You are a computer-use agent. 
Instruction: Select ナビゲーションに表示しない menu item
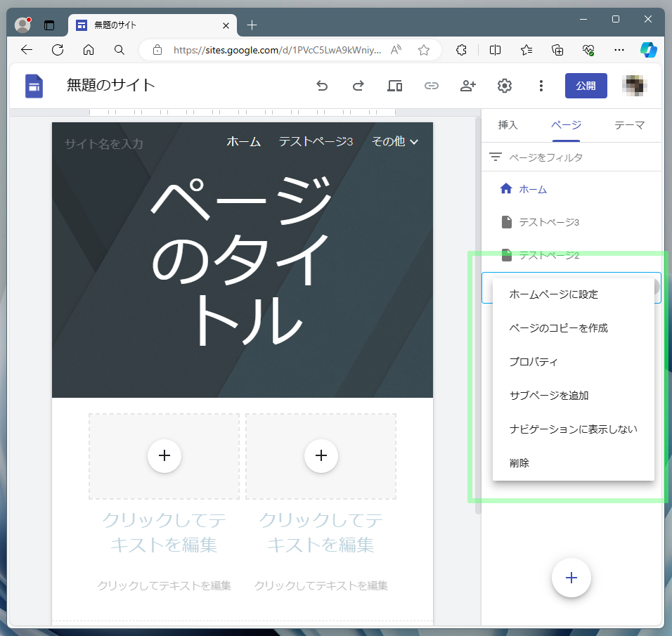pyautogui.click(x=574, y=429)
